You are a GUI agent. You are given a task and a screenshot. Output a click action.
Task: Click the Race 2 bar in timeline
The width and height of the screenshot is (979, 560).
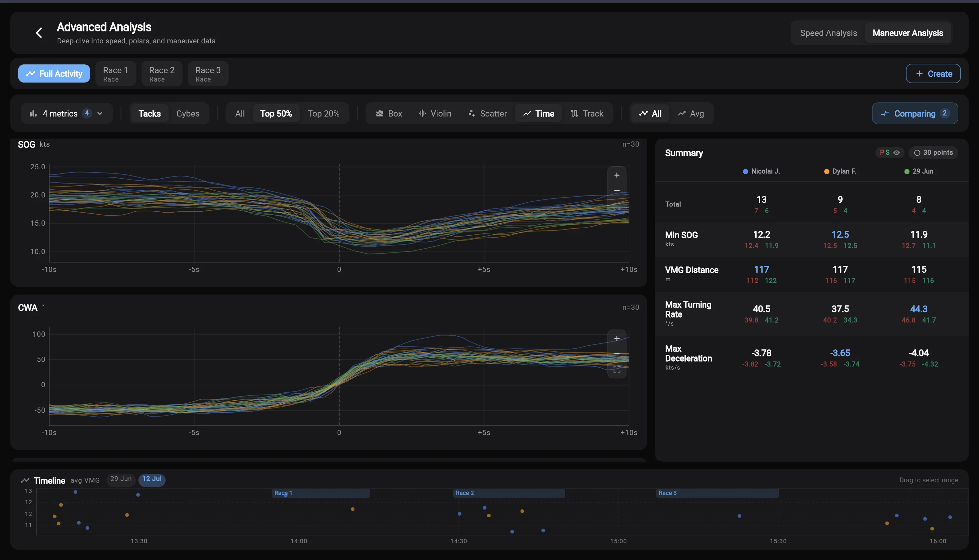tap(509, 493)
